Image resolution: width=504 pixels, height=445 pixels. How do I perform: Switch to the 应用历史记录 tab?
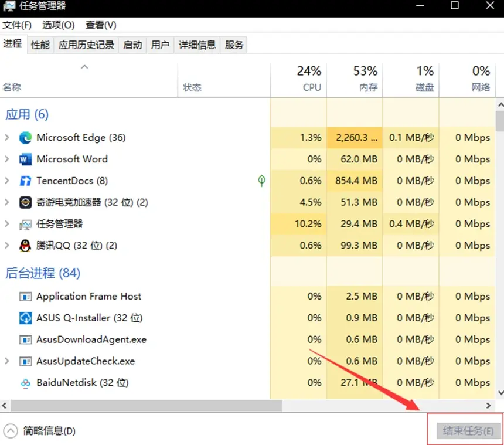click(x=87, y=45)
